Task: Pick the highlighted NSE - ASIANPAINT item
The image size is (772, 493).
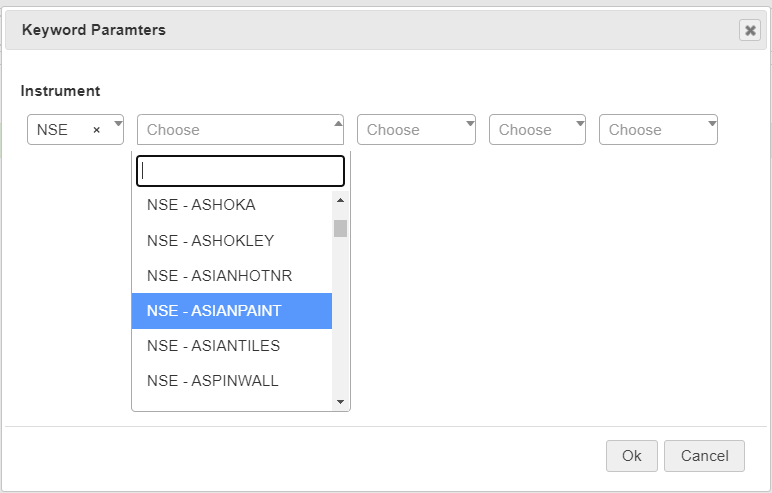Action: tap(232, 311)
